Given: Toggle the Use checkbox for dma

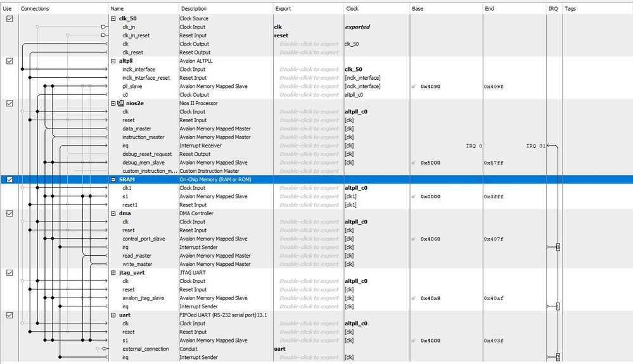Looking at the screenshot, I should point(10,213).
